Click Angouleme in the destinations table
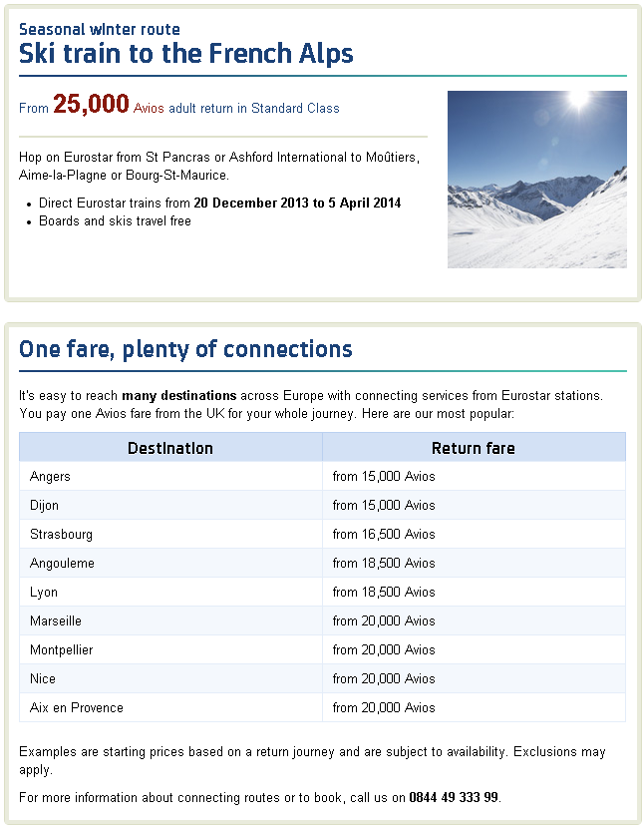Screen dimensions: 644x828 (x=62, y=564)
